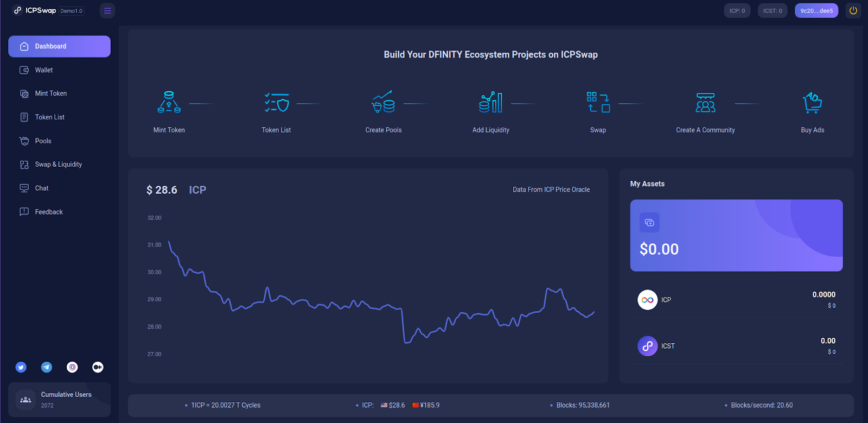The width and height of the screenshot is (868, 423).
Task: Click the Create A Community step icon
Action: click(x=705, y=102)
